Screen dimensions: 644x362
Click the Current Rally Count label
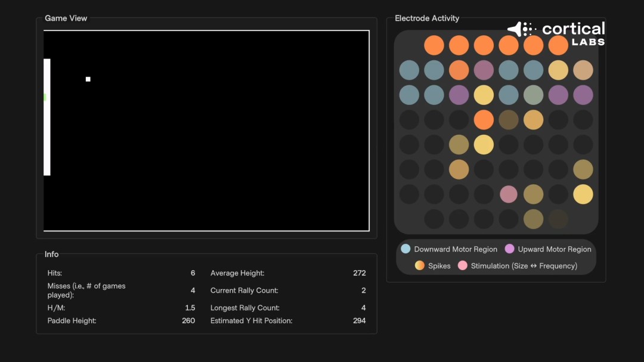click(244, 290)
